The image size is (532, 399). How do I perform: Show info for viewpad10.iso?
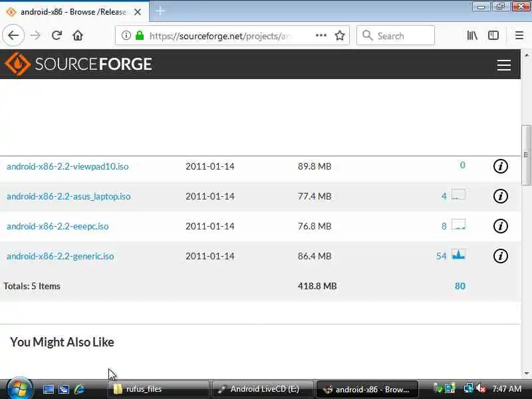point(500,166)
